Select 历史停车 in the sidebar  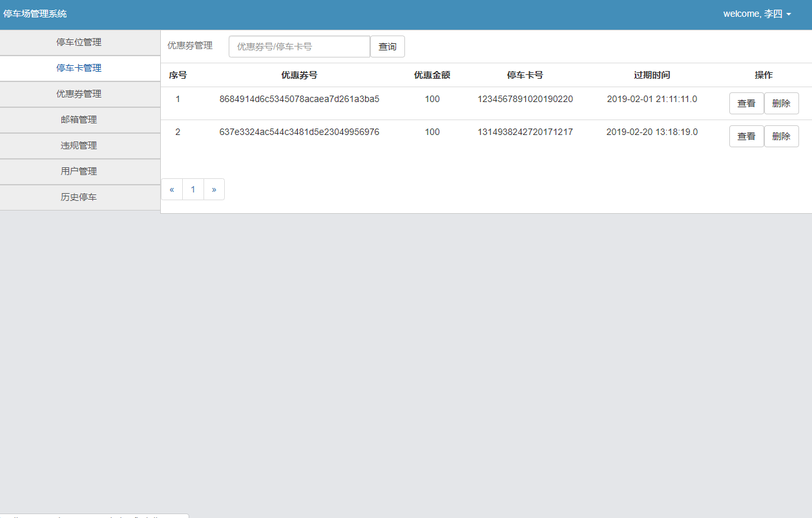click(x=79, y=198)
